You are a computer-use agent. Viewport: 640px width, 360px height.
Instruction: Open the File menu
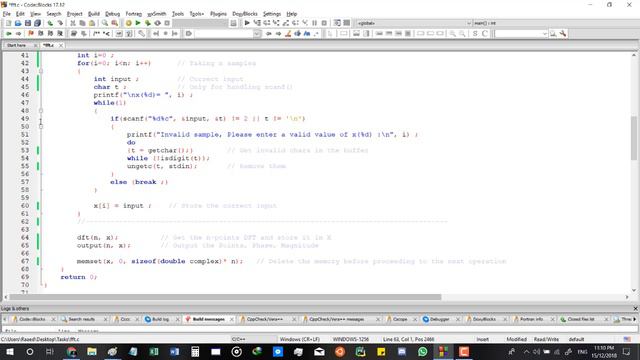point(7,14)
